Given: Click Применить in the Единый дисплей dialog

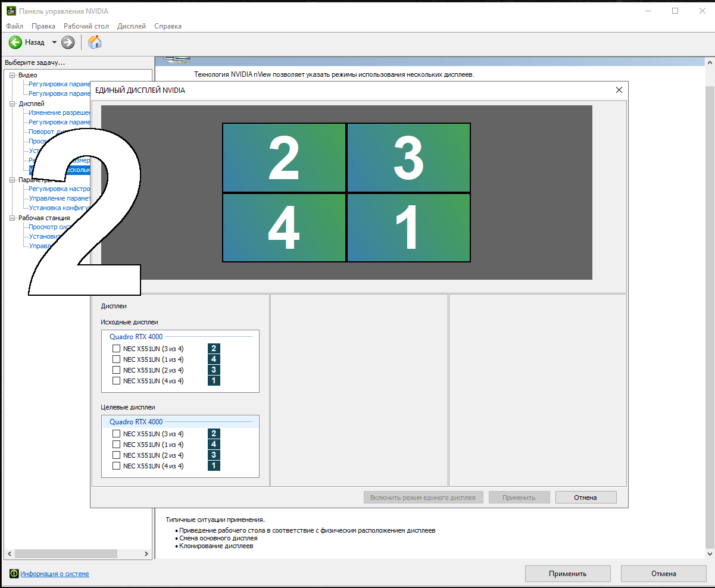Looking at the screenshot, I should (519, 498).
